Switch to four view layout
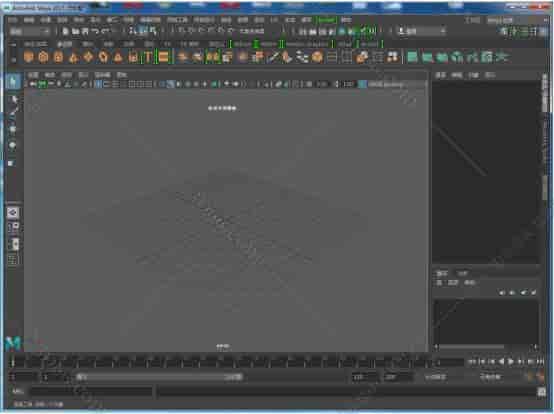The width and height of the screenshot is (554, 414). click(13, 228)
